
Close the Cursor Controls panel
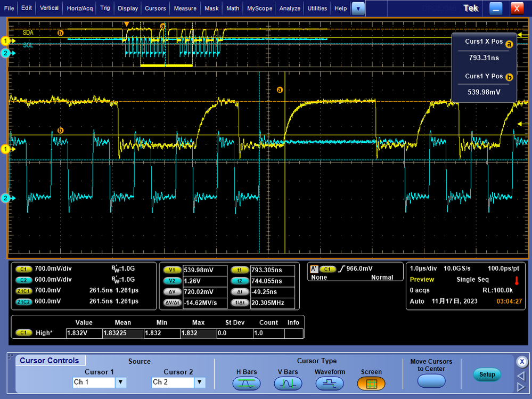pos(521,361)
